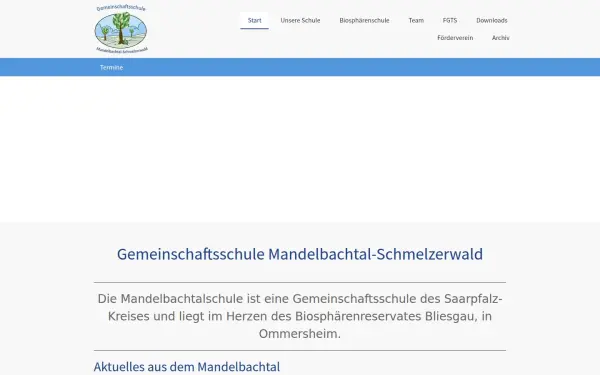Open the Team menu item

(416, 20)
